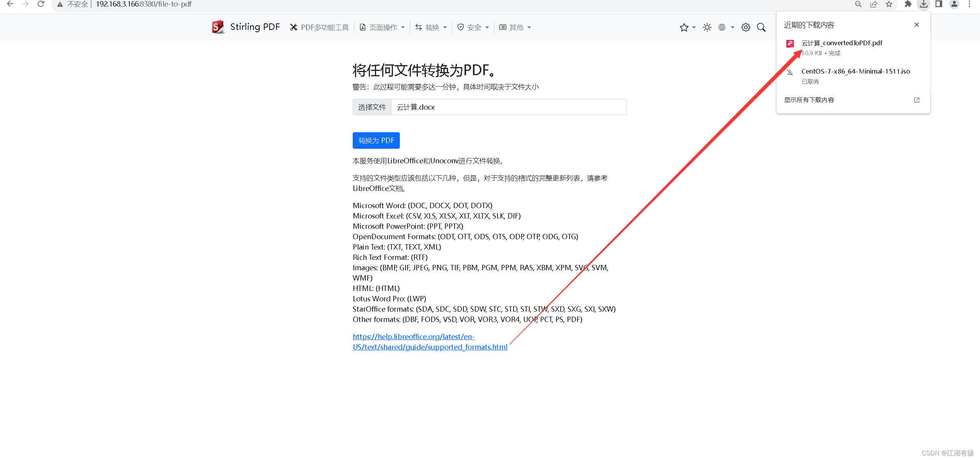This screenshot has width=980, height=460.
Task: Toggle the browser side panel icon
Action: pos(939,4)
